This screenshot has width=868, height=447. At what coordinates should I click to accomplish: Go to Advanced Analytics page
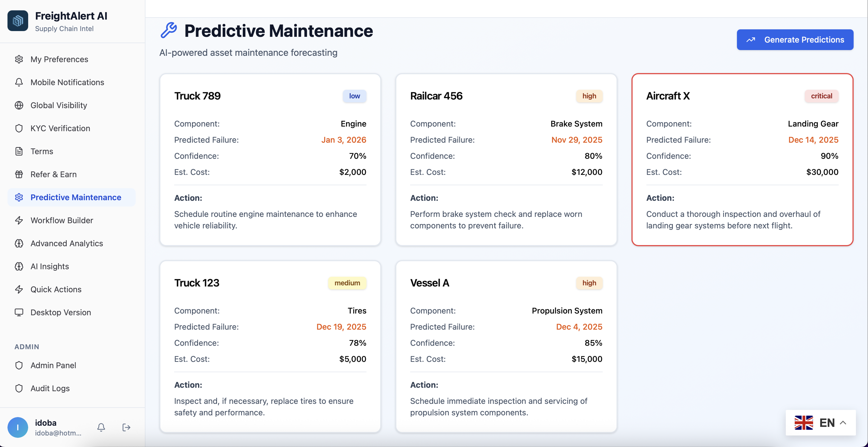pos(66,243)
